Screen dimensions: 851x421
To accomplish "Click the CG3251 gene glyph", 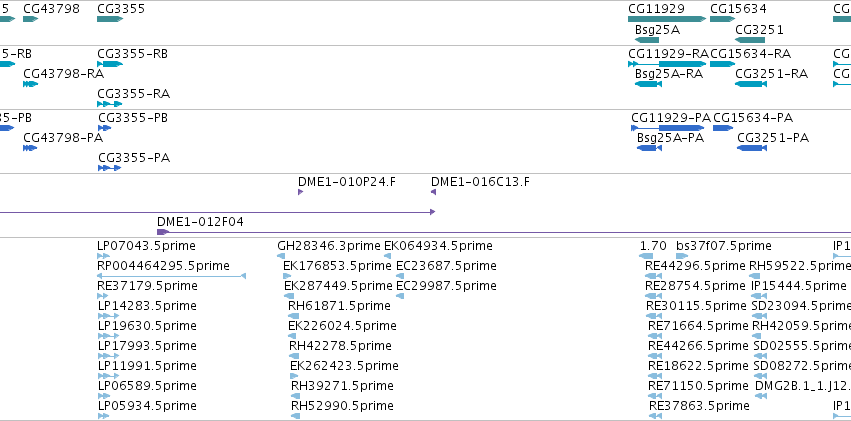I will pos(750,40).
